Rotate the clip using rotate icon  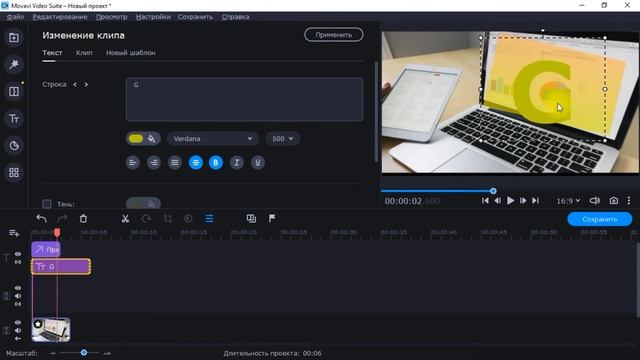point(146,219)
